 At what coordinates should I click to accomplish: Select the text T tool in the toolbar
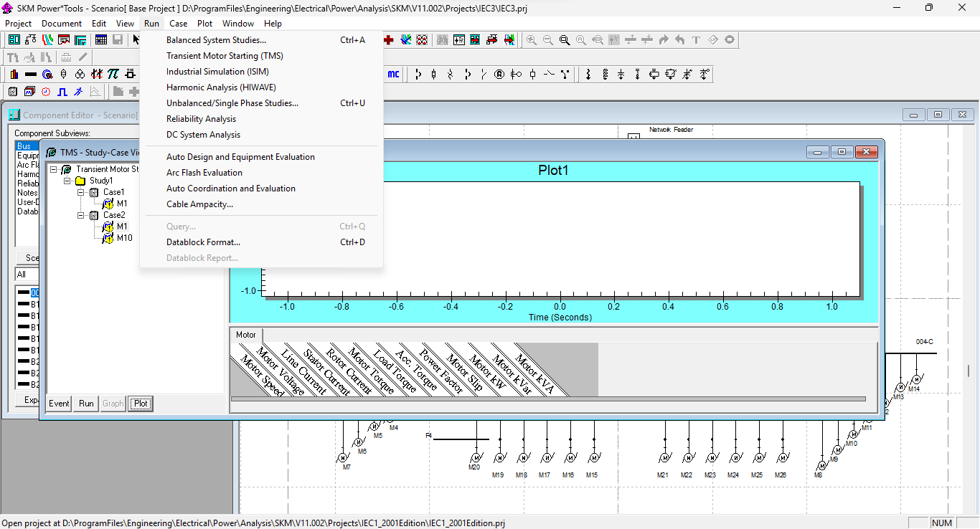click(696, 40)
